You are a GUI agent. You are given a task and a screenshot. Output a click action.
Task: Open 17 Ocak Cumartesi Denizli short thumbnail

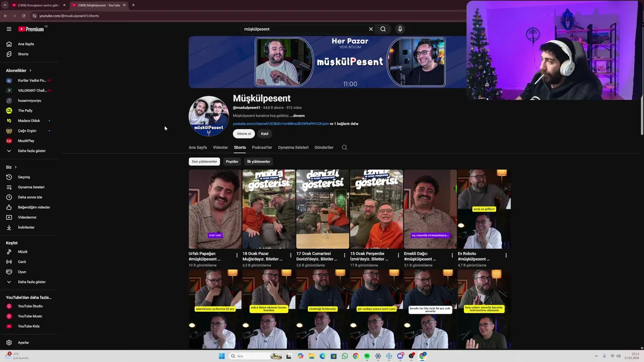323,209
